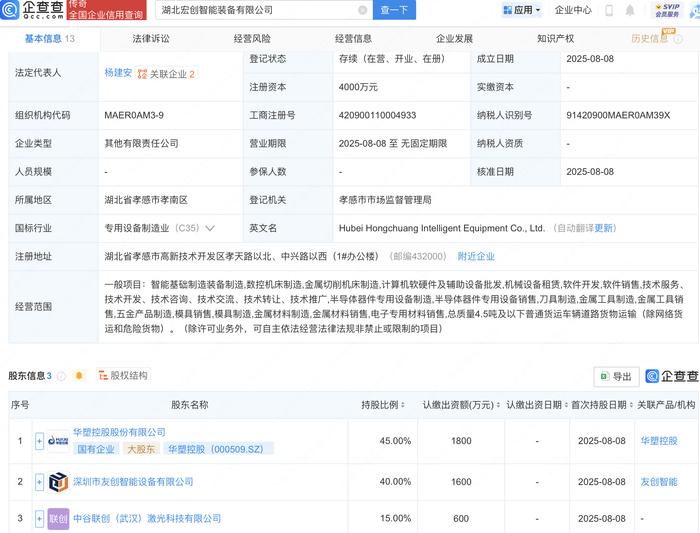This screenshot has width=700, height=533.
Task: Switch to 企业发展 tab
Action: tap(454, 38)
